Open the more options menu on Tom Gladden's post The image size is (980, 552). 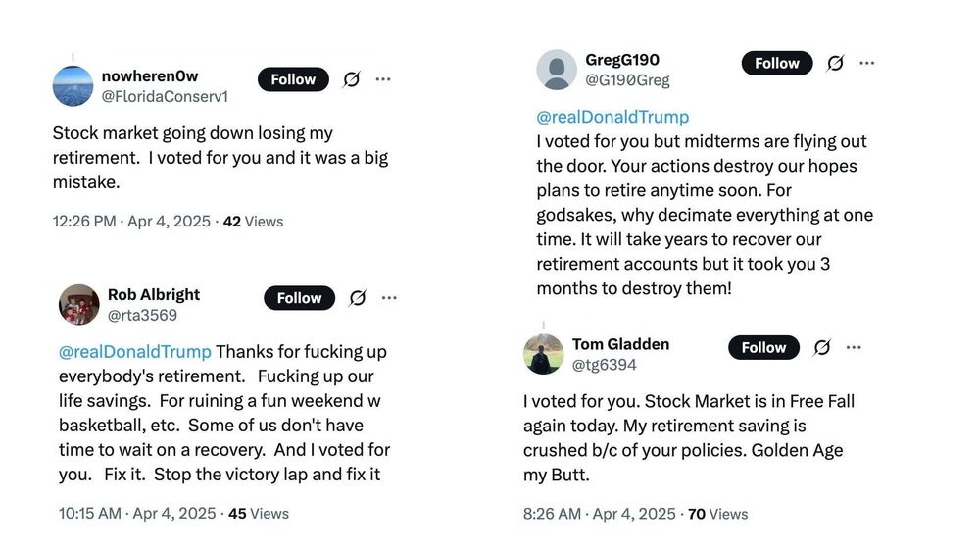click(854, 347)
